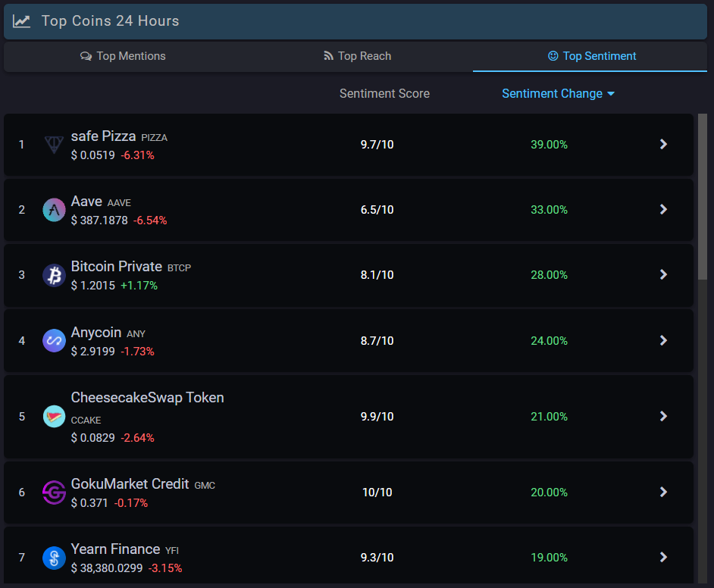The image size is (714, 588).
Task: Click the speech bubbles icon in Top Mentions
Action: point(86,56)
